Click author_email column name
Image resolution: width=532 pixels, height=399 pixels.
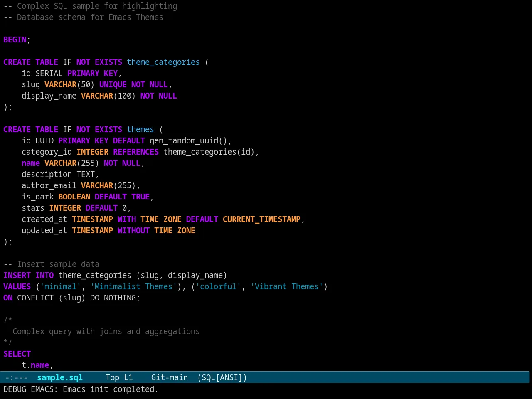[x=49, y=185]
